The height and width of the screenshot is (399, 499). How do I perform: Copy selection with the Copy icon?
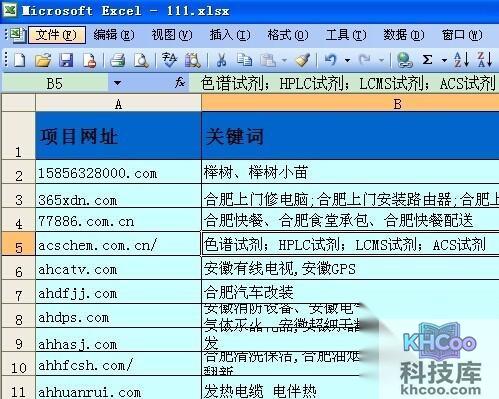(x=244, y=60)
